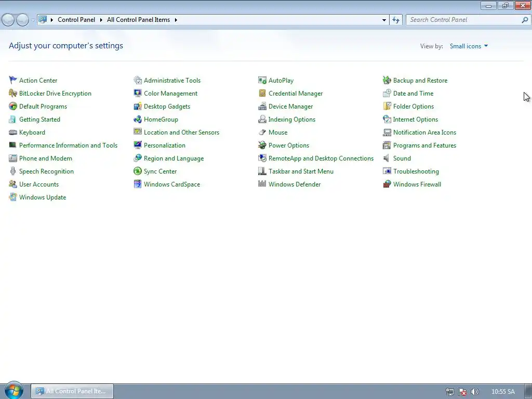Click the Forward navigation button

coord(23,20)
